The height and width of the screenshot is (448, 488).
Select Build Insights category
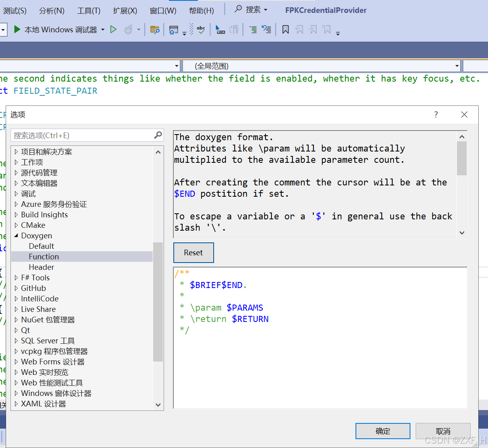click(44, 215)
